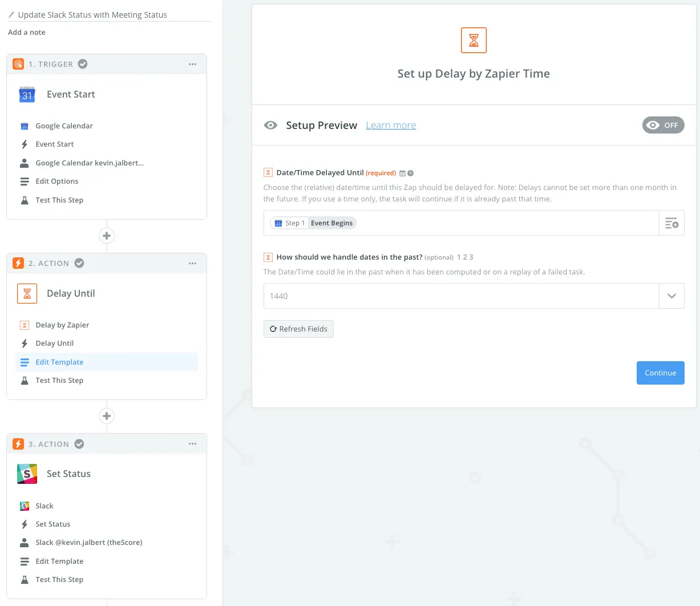
Task: Click the eye icon beside Setup Preview
Action: point(270,126)
